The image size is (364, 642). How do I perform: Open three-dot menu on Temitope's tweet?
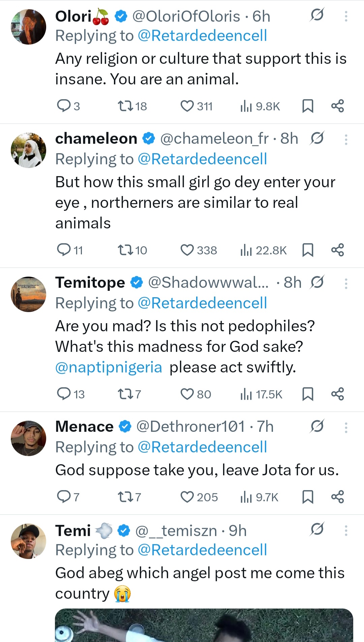coord(346,284)
